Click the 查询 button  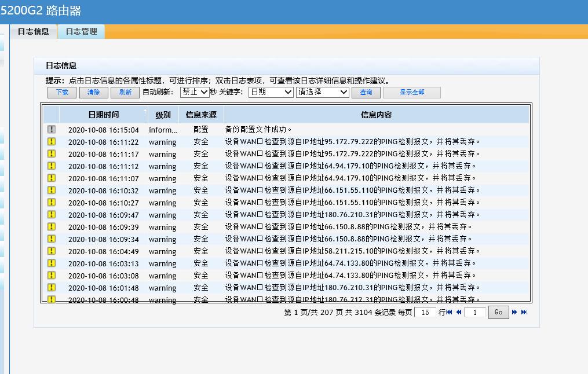coord(366,92)
